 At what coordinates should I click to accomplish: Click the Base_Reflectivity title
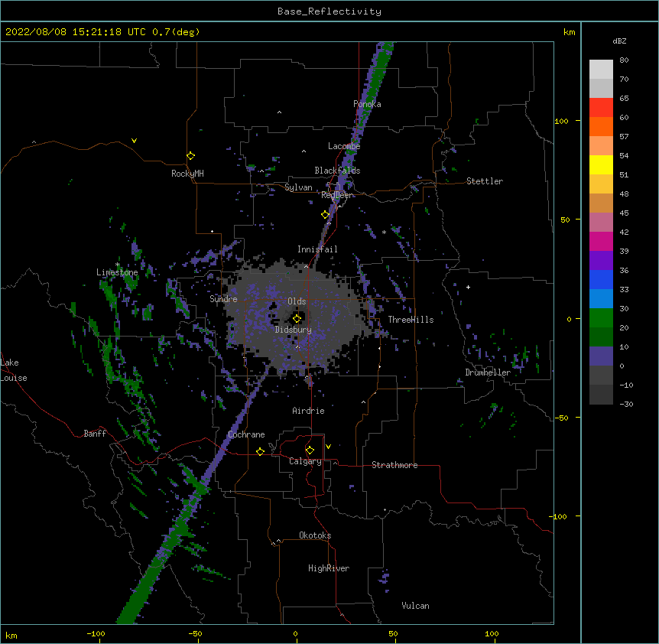(329, 11)
